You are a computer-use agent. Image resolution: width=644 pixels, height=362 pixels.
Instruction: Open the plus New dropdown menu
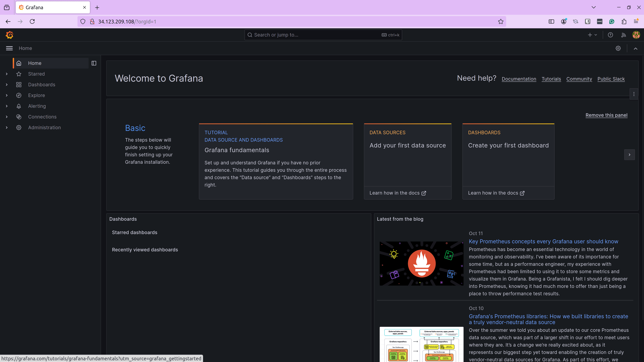pyautogui.click(x=592, y=35)
